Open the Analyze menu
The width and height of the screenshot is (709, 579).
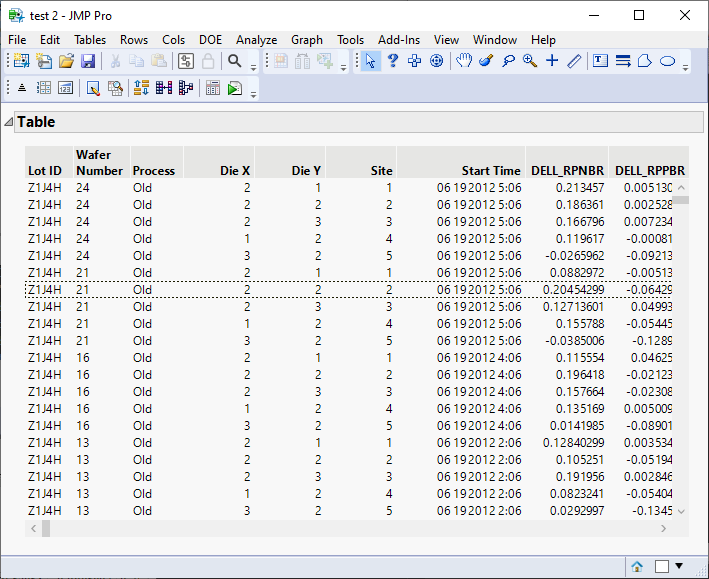[256, 39]
